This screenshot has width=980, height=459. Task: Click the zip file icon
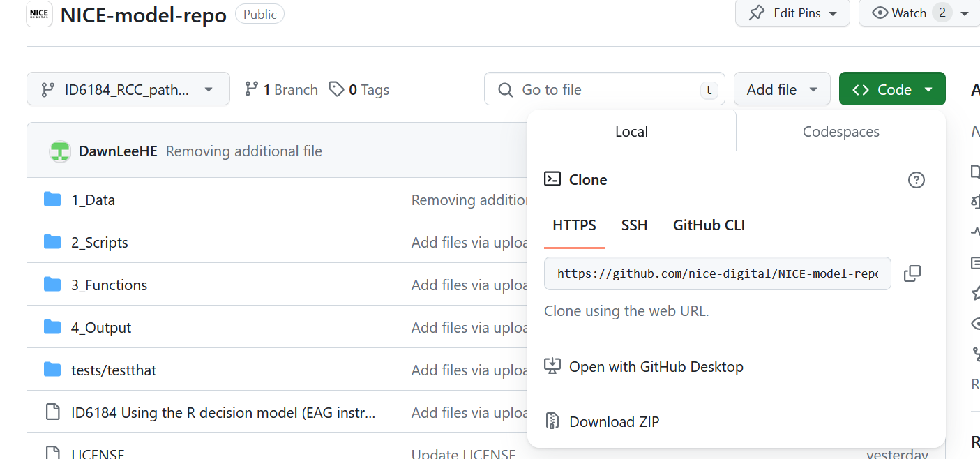pyautogui.click(x=552, y=421)
